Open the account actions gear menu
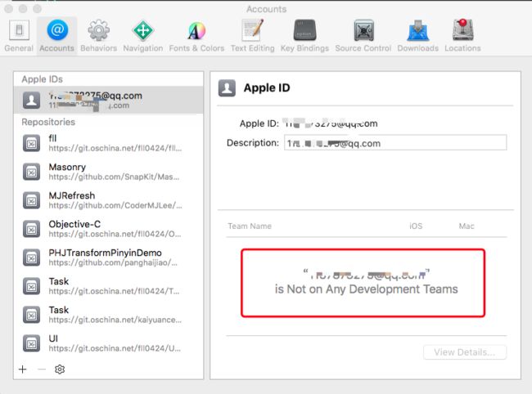This screenshot has height=394, width=532. tap(60, 369)
